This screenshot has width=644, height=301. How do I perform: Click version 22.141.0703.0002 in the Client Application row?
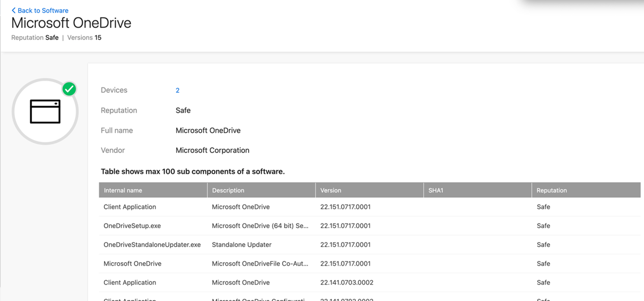coord(347,282)
